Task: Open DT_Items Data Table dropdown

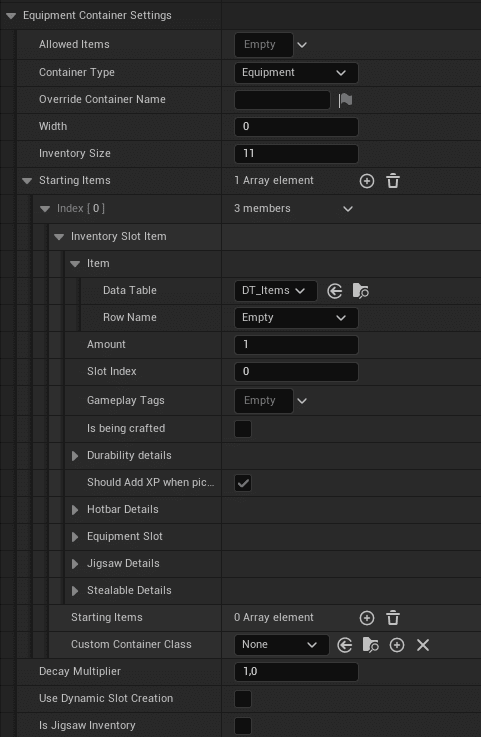Action: [x=276, y=291]
